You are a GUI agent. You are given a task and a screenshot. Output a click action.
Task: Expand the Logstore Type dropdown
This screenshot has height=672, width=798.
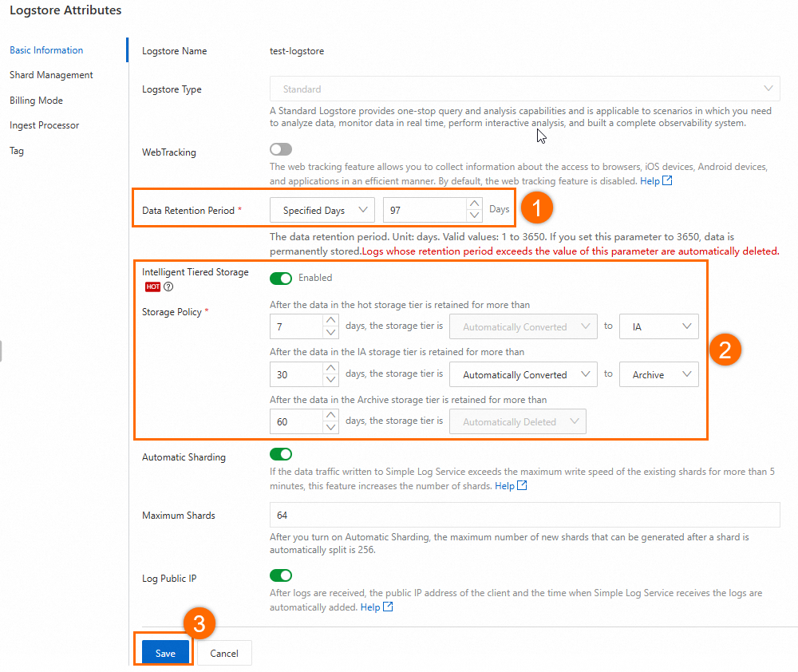(x=525, y=89)
